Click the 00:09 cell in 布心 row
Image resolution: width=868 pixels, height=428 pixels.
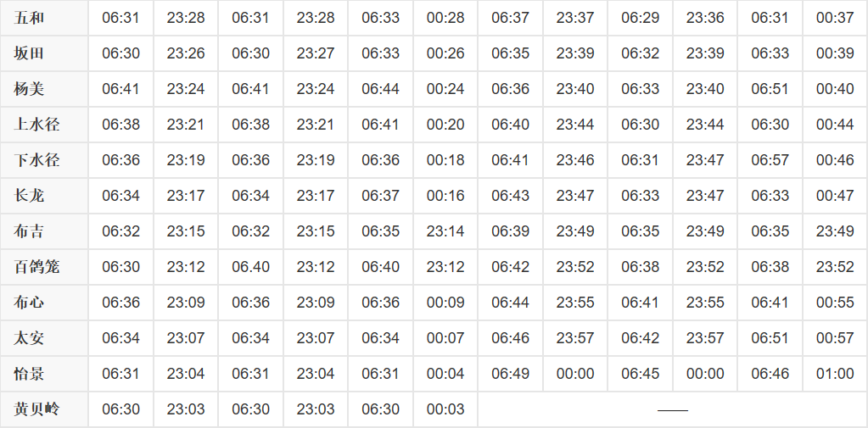click(x=445, y=303)
